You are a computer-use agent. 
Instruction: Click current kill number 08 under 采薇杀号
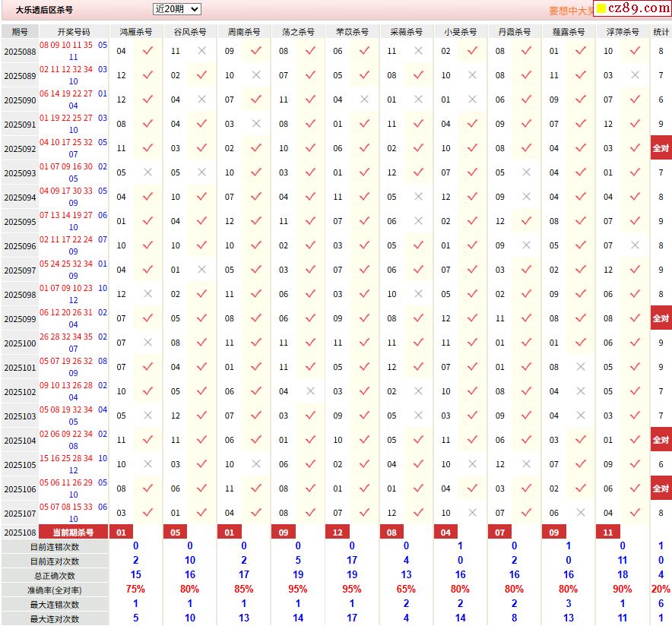pos(391,533)
